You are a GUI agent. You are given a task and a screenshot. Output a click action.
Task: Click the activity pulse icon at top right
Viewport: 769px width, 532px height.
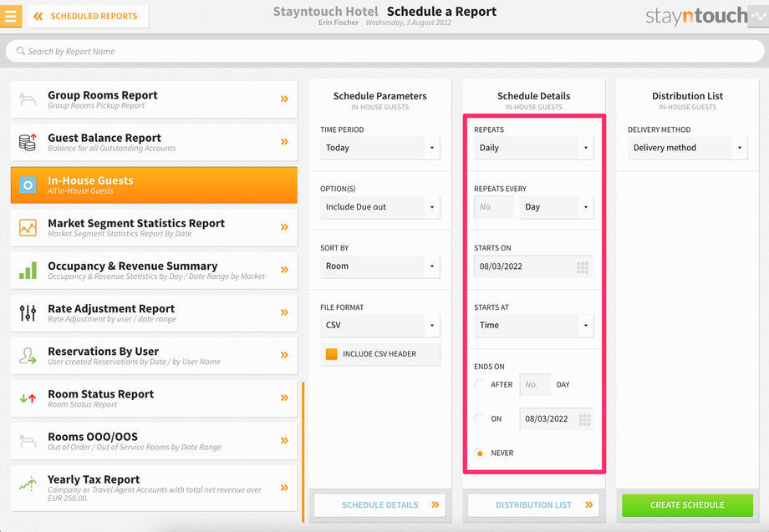758,16
